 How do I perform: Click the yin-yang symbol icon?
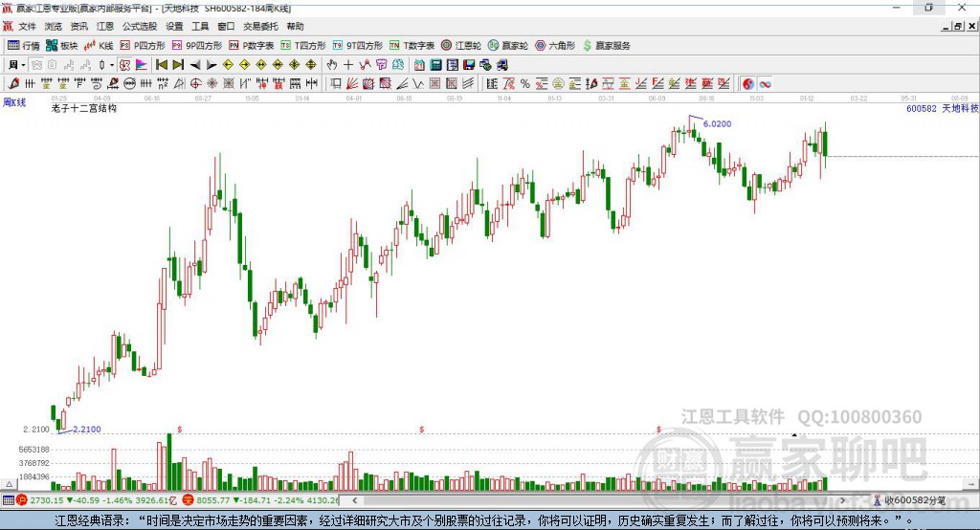[748, 84]
